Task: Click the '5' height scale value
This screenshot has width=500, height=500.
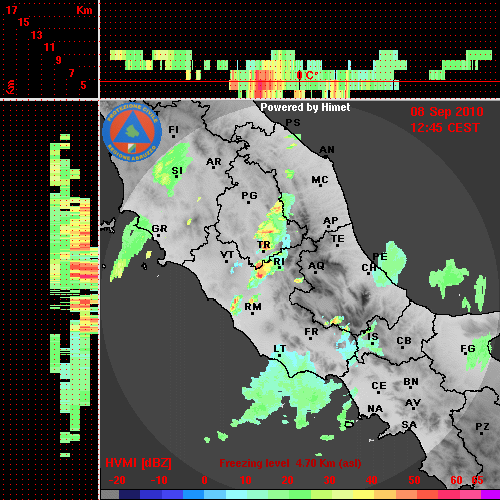Action: [x=83, y=85]
